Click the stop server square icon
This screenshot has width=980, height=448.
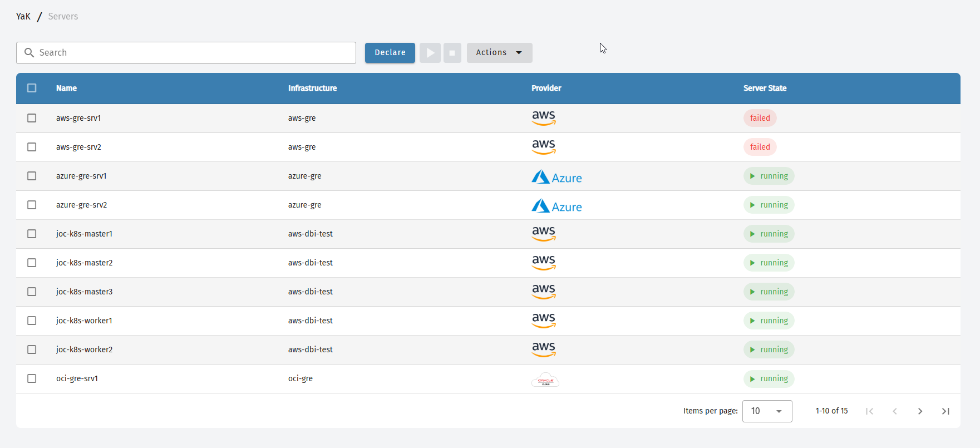pyautogui.click(x=452, y=53)
